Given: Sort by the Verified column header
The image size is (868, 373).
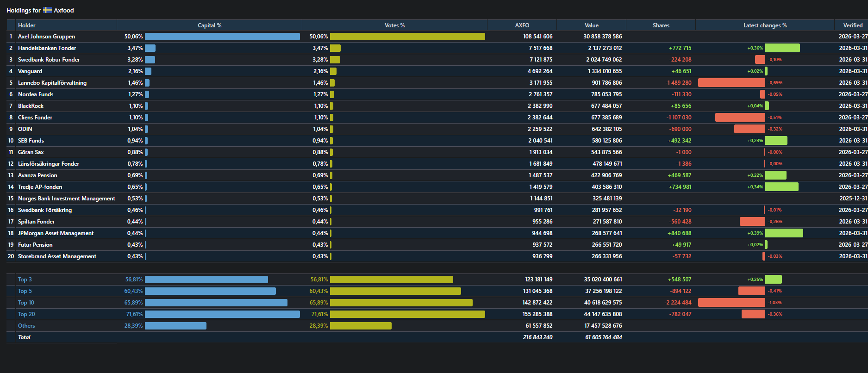Looking at the screenshot, I should pos(853,25).
